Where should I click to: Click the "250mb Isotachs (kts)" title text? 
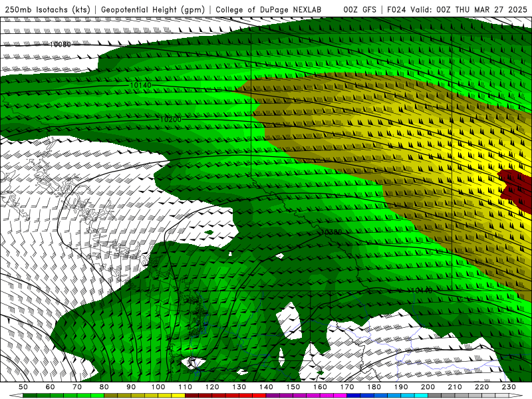point(47,10)
